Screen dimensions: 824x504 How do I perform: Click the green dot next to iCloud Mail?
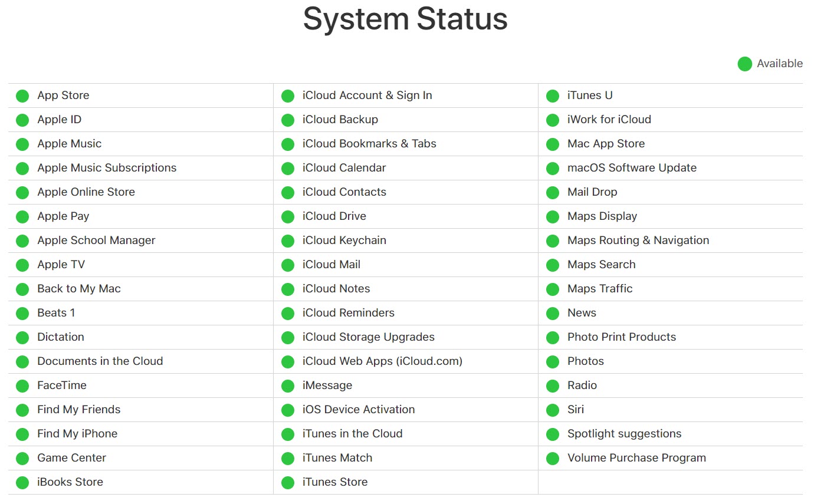287,265
